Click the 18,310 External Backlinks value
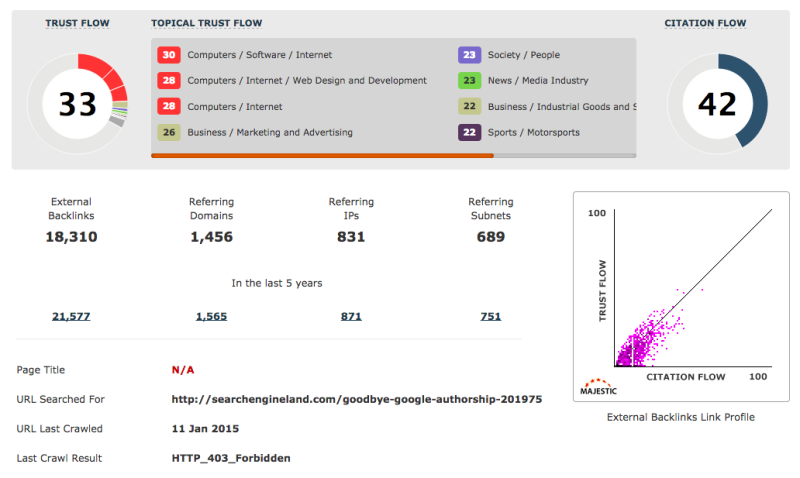The image size is (800, 478). [x=71, y=237]
